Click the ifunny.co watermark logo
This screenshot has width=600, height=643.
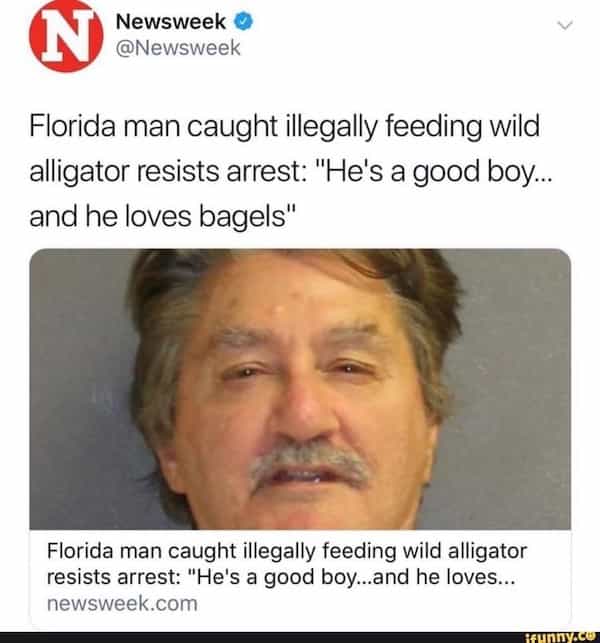[561, 637]
